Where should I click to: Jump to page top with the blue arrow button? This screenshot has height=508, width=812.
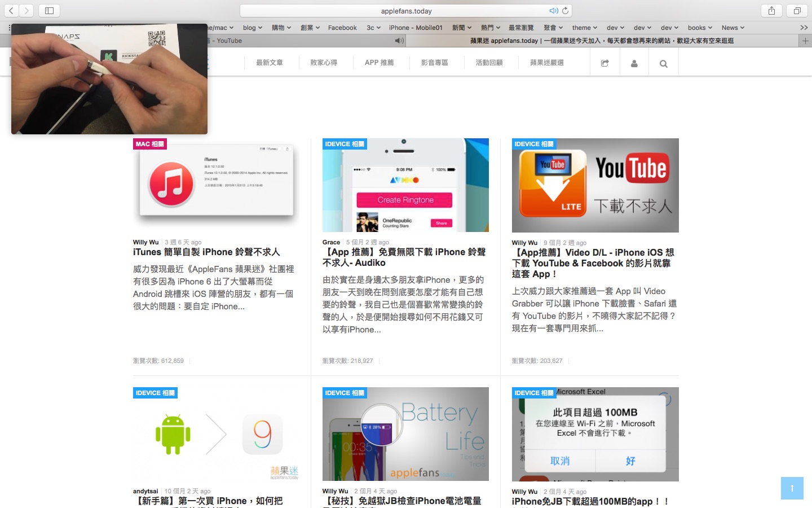pos(792,488)
